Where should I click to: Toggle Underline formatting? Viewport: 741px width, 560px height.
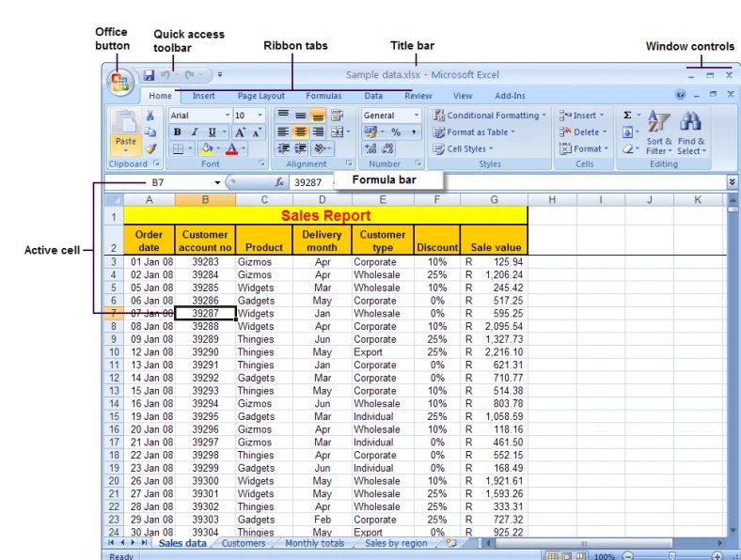pyautogui.click(x=212, y=132)
